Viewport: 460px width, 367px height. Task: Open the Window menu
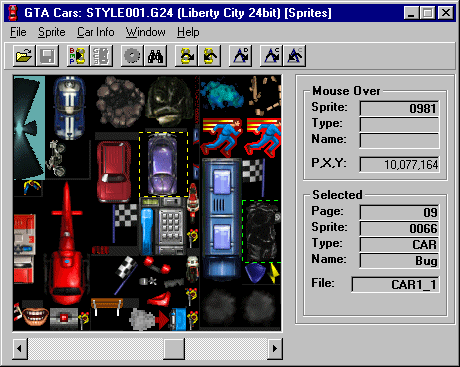[x=146, y=32]
